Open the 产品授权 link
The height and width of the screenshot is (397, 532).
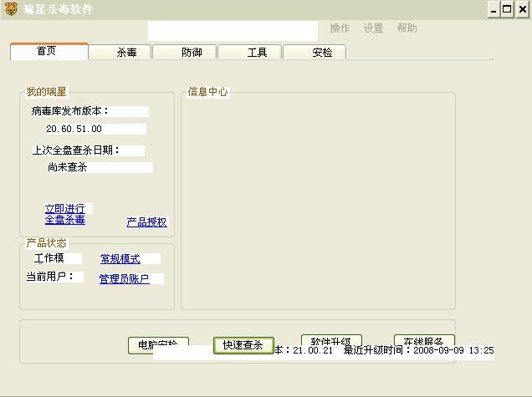[x=147, y=222]
